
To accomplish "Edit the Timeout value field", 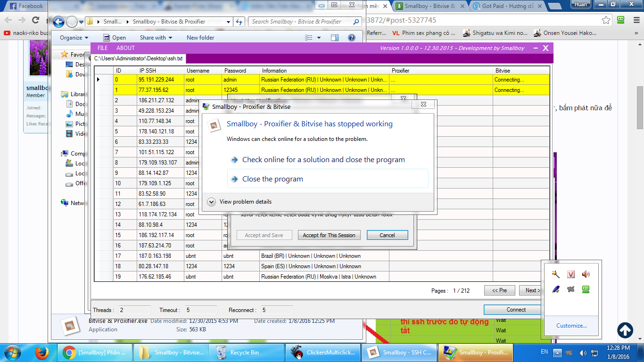I will [x=201, y=310].
